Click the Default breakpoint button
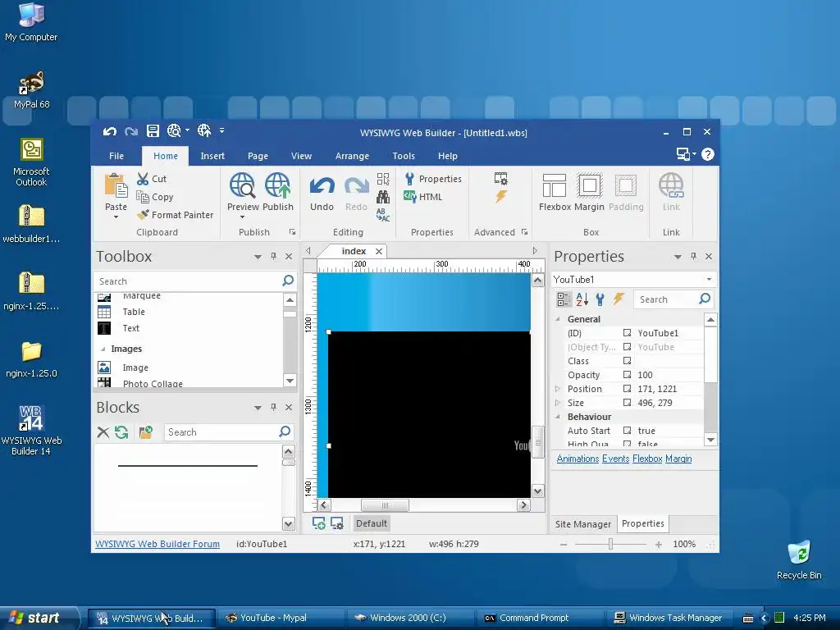Viewport: 840px width, 630px height. coord(372,523)
